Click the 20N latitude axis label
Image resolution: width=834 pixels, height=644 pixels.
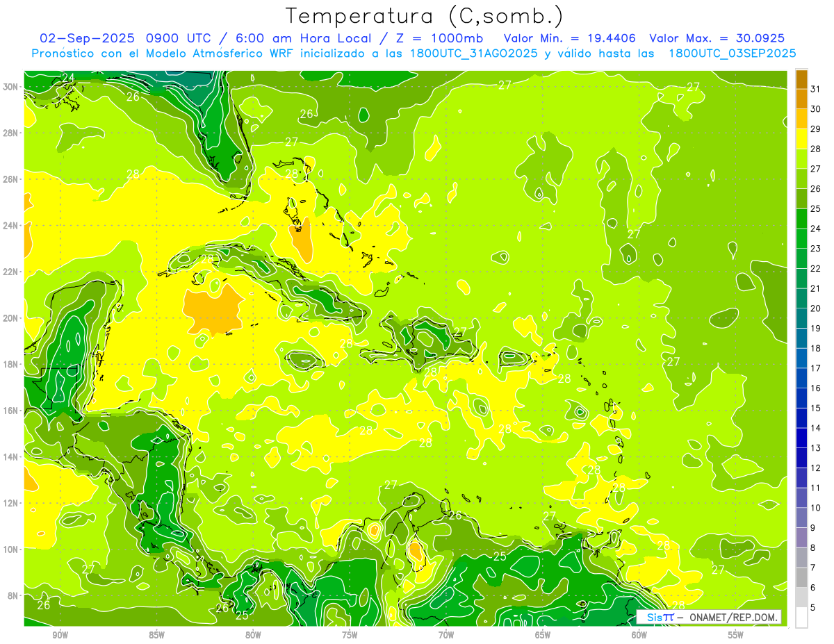point(11,318)
